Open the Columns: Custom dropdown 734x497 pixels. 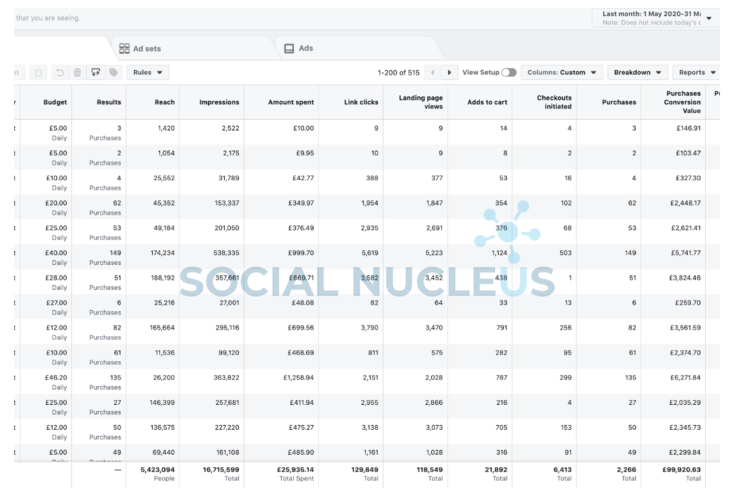click(563, 73)
